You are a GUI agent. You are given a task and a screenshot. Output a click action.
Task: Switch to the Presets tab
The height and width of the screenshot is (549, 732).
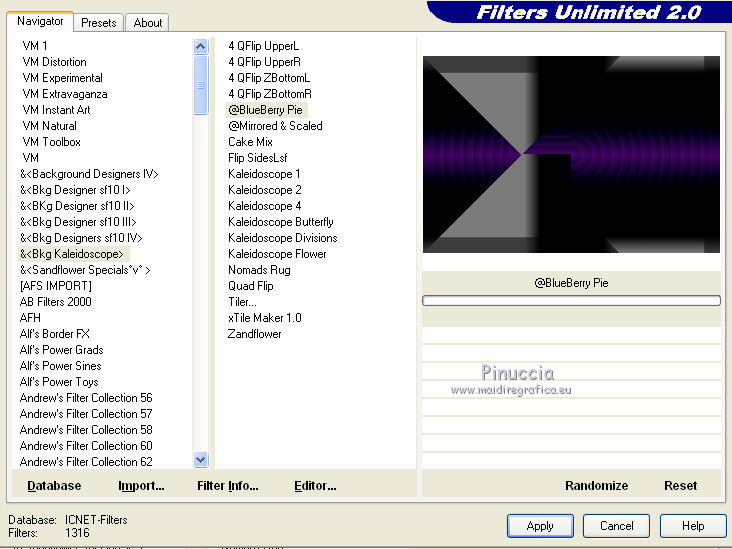click(99, 23)
